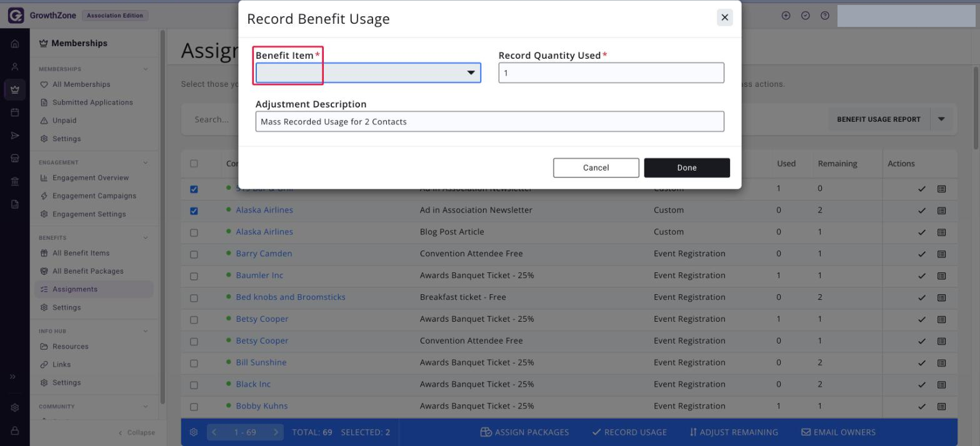Record usage checkmark for Bobby Kuhns row
Image resolution: width=980 pixels, height=446 pixels.
tap(922, 407)
